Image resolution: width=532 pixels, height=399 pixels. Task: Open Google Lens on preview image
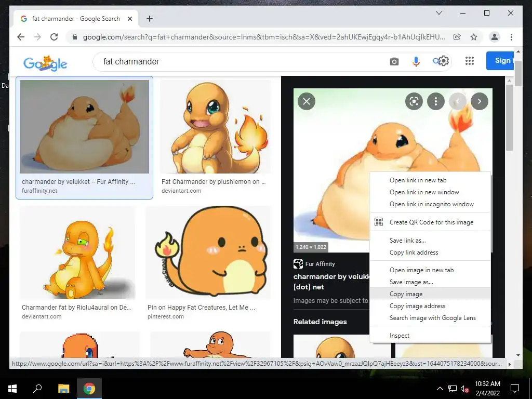click(414, 101)
